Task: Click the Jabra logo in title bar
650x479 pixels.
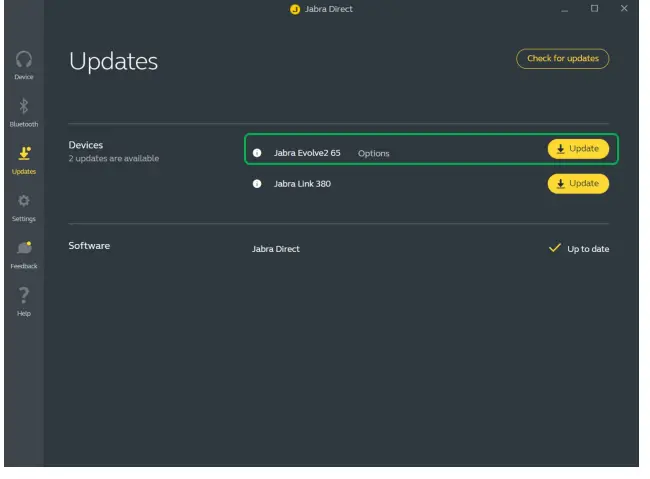Action: pyautogui.click(x=295, y=9)
